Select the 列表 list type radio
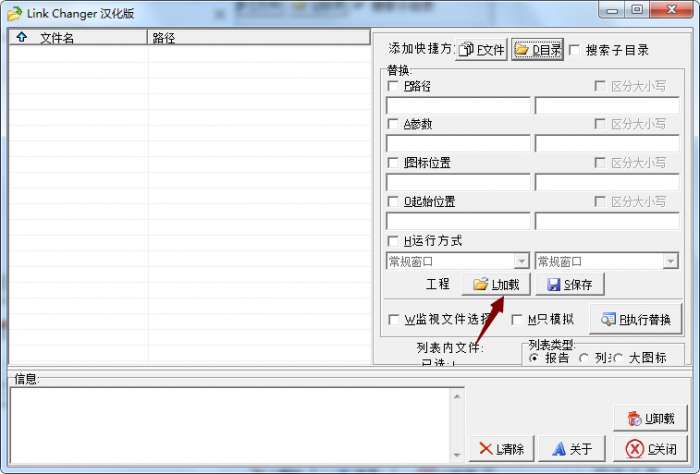700x474 pixels. click(583, 358)
